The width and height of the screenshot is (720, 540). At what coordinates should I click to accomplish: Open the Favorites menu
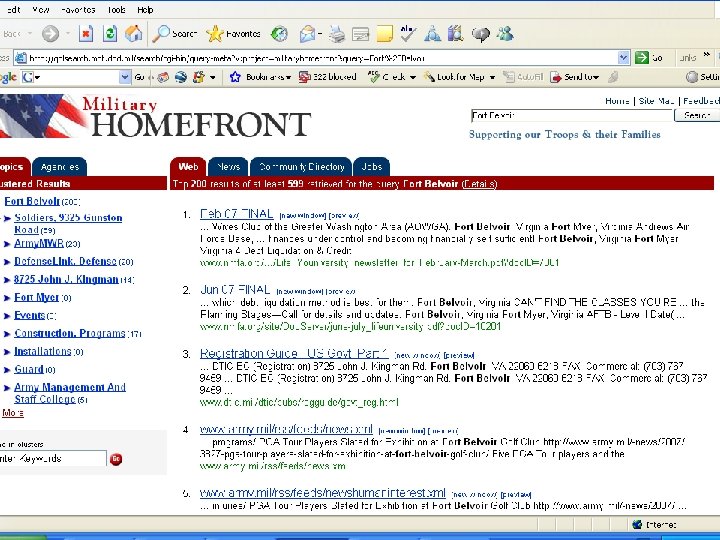pyautogui.click(x=78, y=10)
